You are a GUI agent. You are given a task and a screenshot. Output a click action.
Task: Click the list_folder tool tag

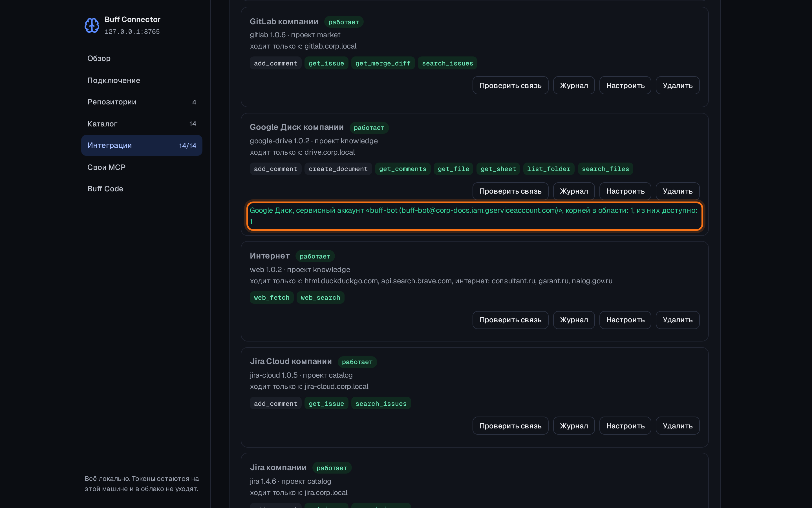tap(549, 169)
